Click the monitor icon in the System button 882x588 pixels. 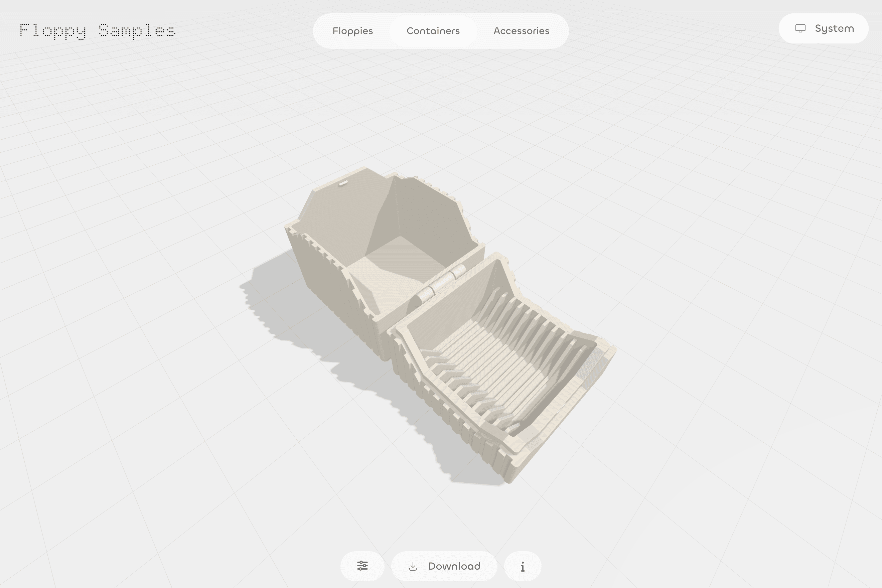pos(800,28)
